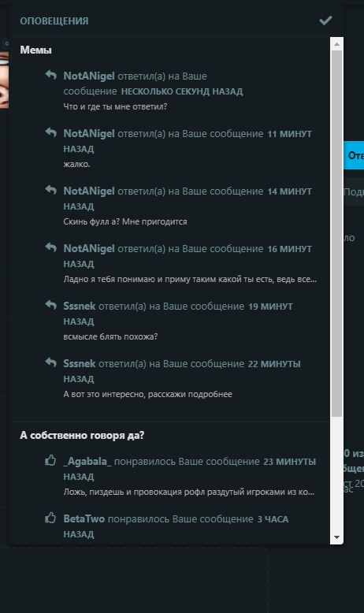Open 'А собственно говоря да?' topic heading

pyautogui.click(x=82, y=435)
